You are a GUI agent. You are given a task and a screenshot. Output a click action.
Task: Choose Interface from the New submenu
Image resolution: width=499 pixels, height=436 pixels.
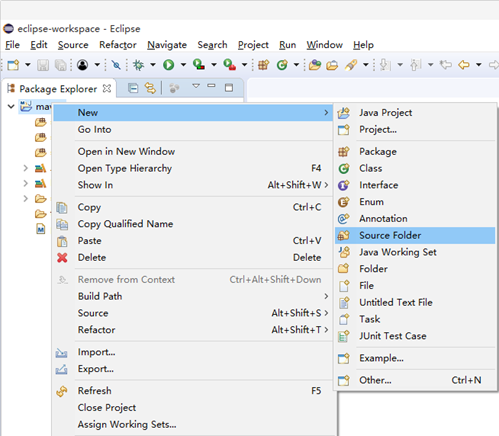click(x=415, y=185)
